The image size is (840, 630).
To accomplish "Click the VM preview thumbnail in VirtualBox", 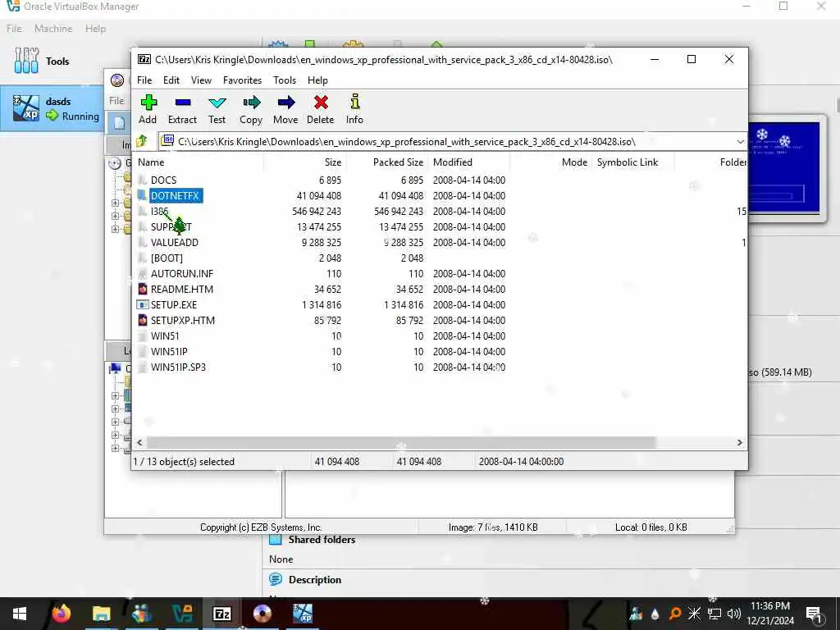I will 783,167.
